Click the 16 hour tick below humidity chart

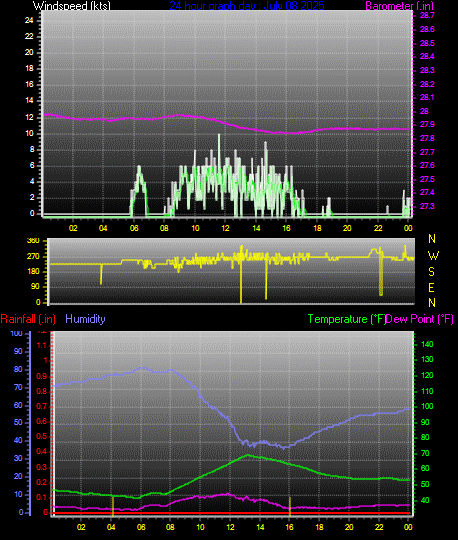point(290,527)
